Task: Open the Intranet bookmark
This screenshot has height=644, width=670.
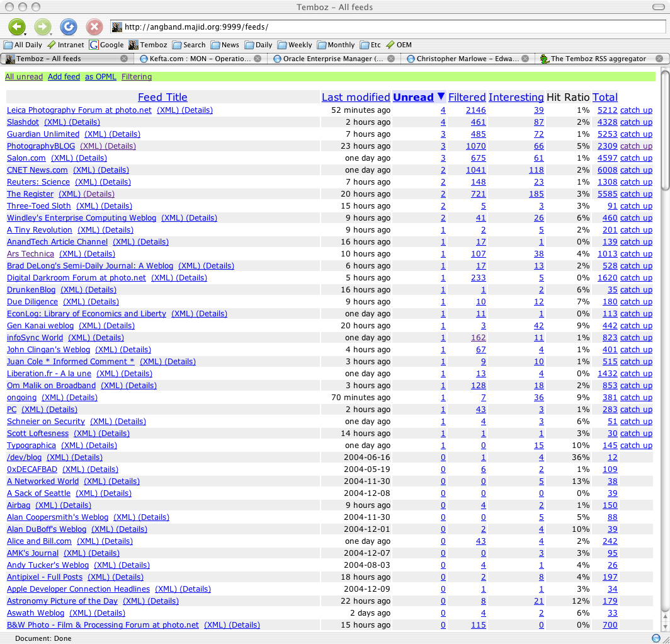Action: click(65, 45)
